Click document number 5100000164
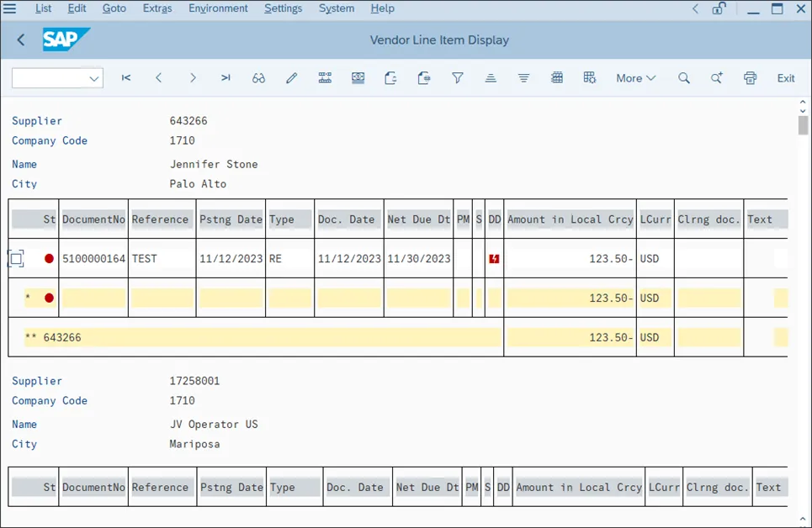812x528 pixels. (93, 258)
